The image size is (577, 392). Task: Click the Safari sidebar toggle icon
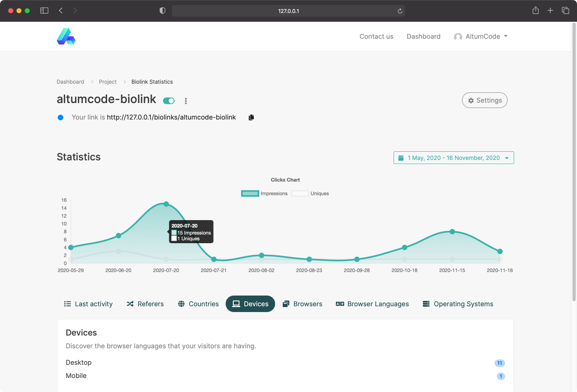point(45,11)
